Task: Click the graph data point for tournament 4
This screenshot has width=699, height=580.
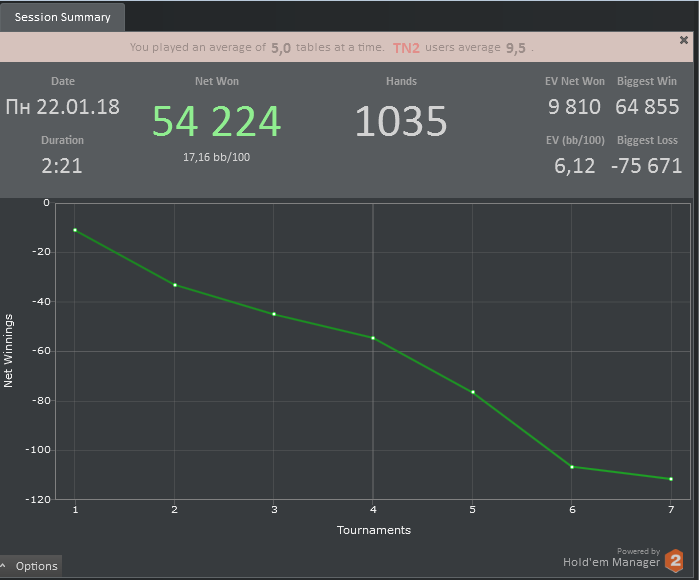Action: [x=373, y=338]
